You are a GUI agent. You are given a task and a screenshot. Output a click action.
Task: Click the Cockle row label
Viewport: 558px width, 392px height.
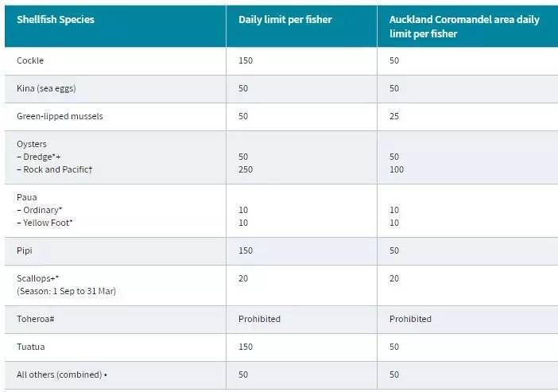tap(29, 60)
